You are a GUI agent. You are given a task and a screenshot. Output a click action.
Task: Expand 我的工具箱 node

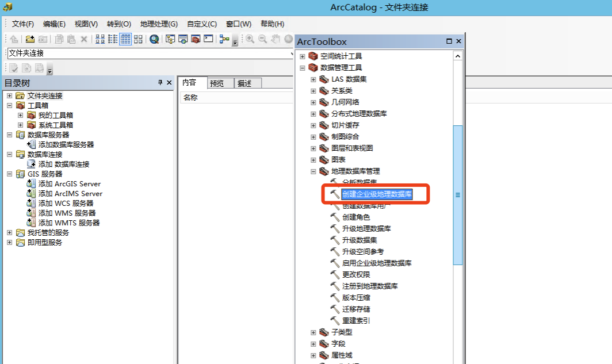point(20,115)
